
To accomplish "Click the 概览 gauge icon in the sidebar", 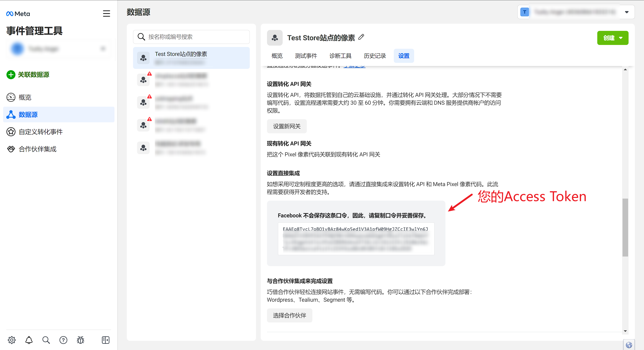I will 11,97.
